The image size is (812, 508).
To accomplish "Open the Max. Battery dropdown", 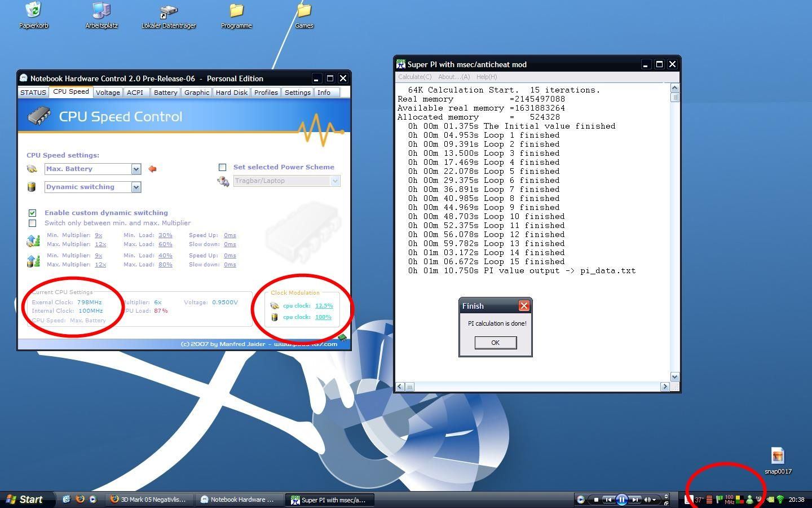I will [x=136, y=169].
